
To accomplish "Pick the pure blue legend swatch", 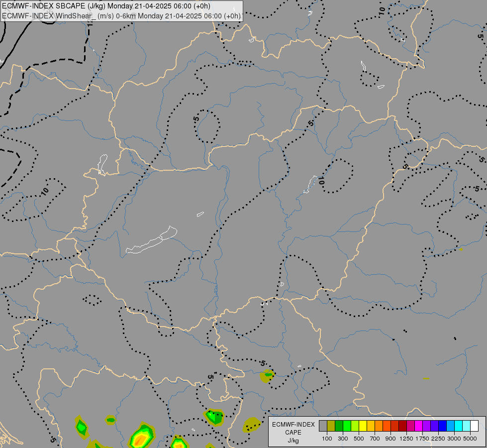I will 442,426.
